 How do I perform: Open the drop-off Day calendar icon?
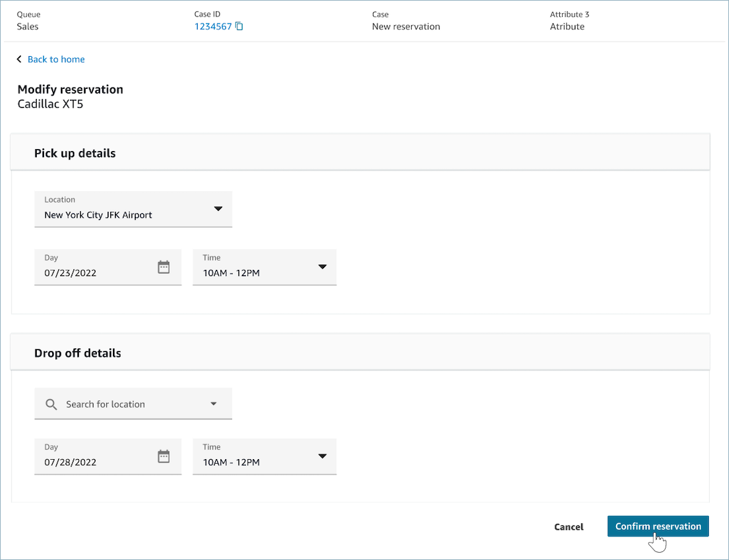164,456
